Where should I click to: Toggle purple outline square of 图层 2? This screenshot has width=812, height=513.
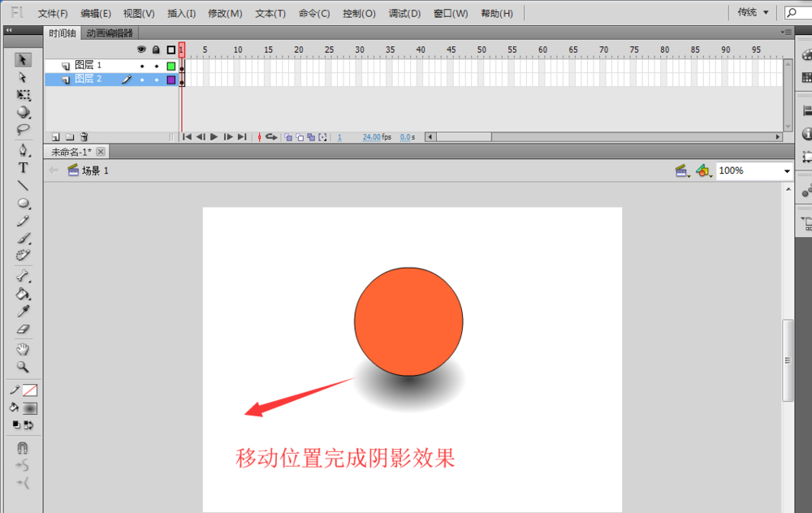[x=171, y=80]
